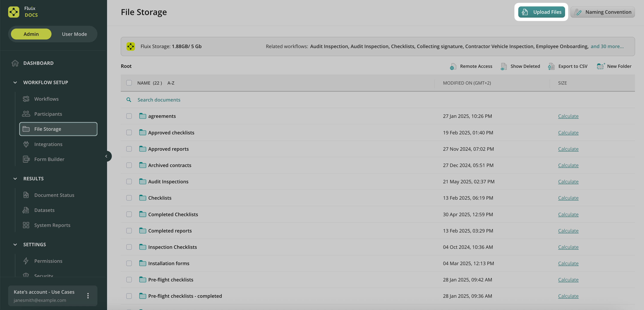Screen dimensions: 644x310
Task: Collapse the sidebar with arrow handle
Action: point(106,156)
